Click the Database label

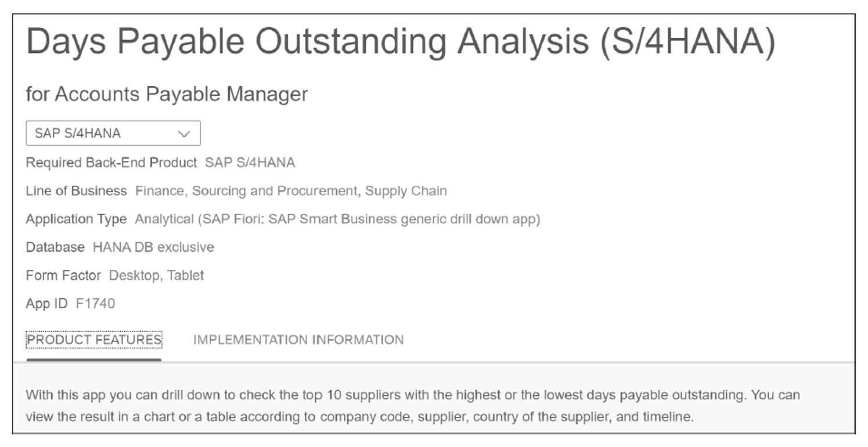coord(55,247)
